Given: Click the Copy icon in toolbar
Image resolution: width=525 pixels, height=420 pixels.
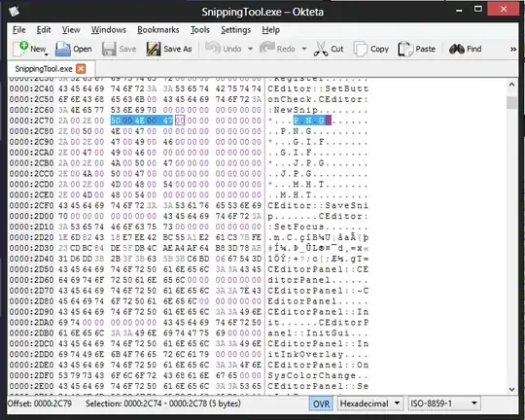Looking at the screenshot, I should point(361,49).
